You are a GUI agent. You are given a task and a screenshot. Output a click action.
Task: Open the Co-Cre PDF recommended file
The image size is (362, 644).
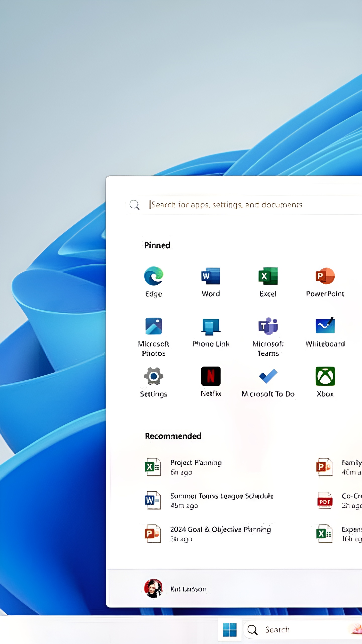click(339, 500)
